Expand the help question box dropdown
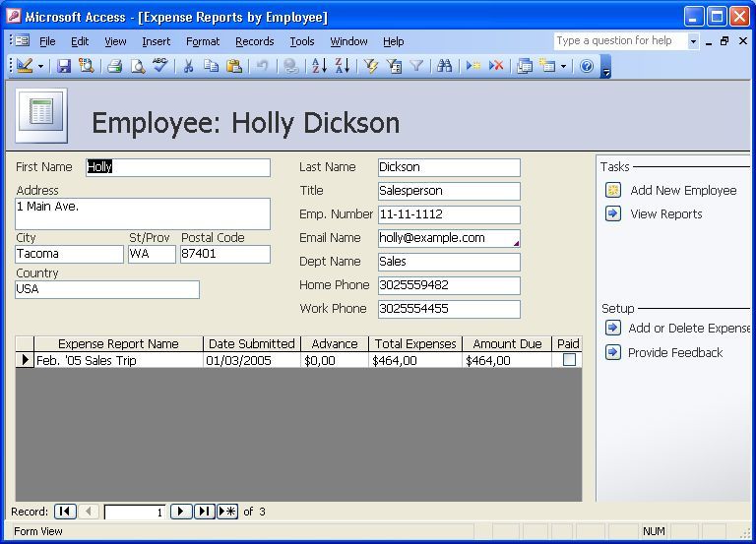756x544 pixels. pyautogui.click(x=693, y=41)
